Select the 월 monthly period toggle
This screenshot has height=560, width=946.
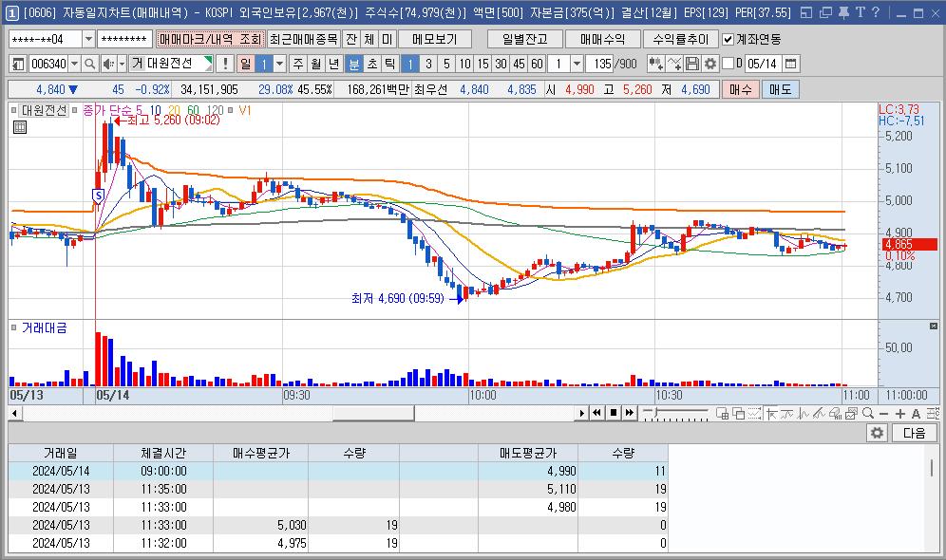[316, 64]
